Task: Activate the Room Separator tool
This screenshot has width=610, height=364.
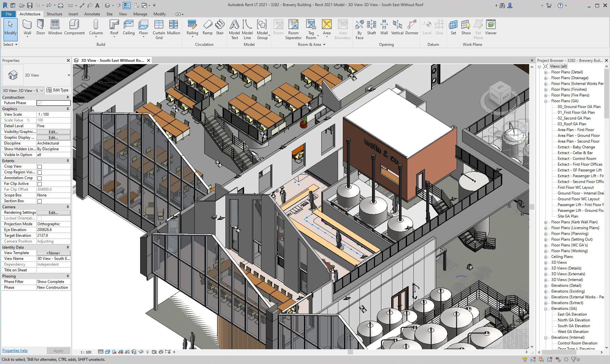Action: click(293, 29)
